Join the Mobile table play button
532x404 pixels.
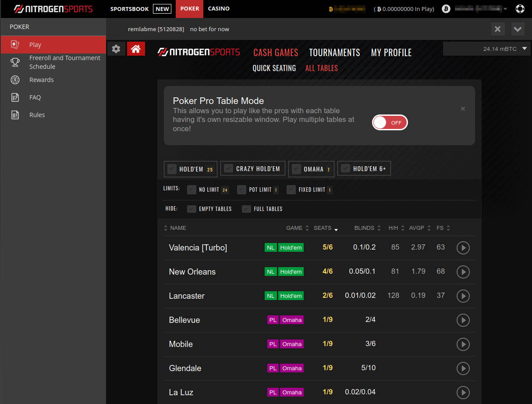click(463, 344)
